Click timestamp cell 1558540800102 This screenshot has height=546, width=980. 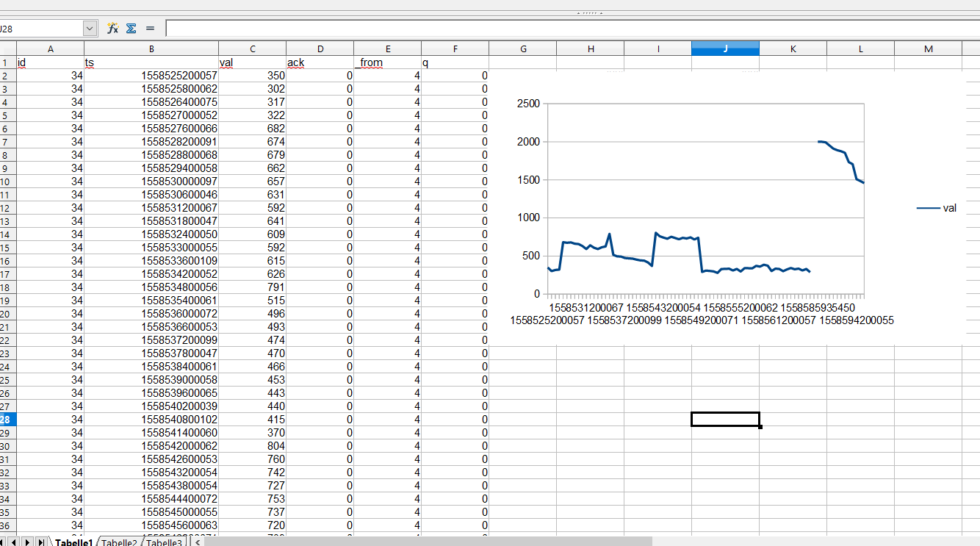click(151, 420)
